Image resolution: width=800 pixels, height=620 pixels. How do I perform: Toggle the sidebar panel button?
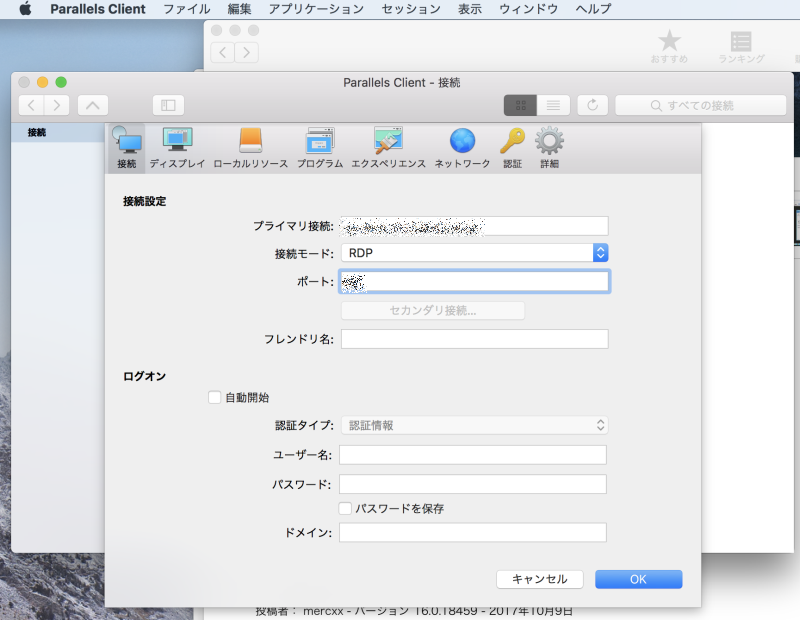tap(168, 105)
